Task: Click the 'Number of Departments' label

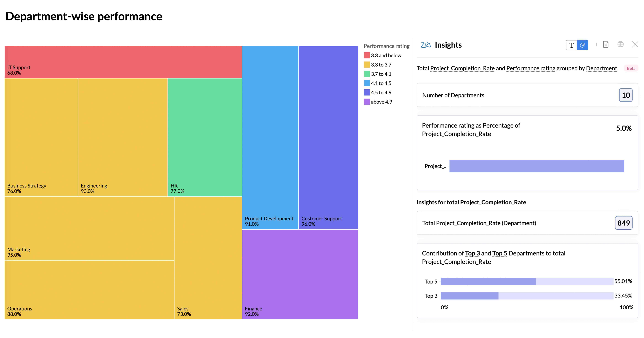Action: click(453, 95)
